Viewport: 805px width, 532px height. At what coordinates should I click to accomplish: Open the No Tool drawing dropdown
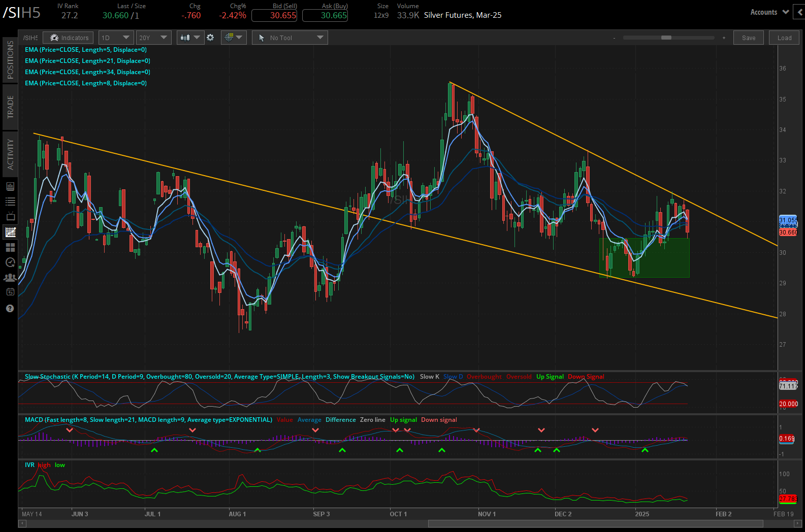pyautogui.click(x=290, y=38)
